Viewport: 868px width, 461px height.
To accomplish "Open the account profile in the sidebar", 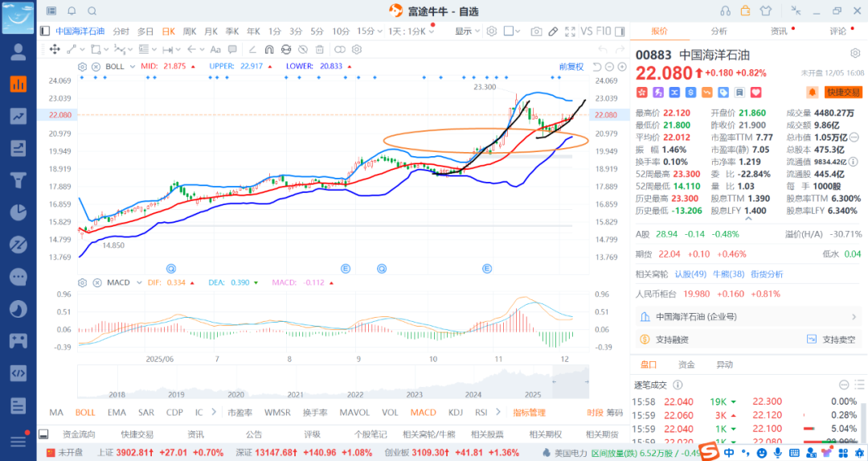I will 18,52.
